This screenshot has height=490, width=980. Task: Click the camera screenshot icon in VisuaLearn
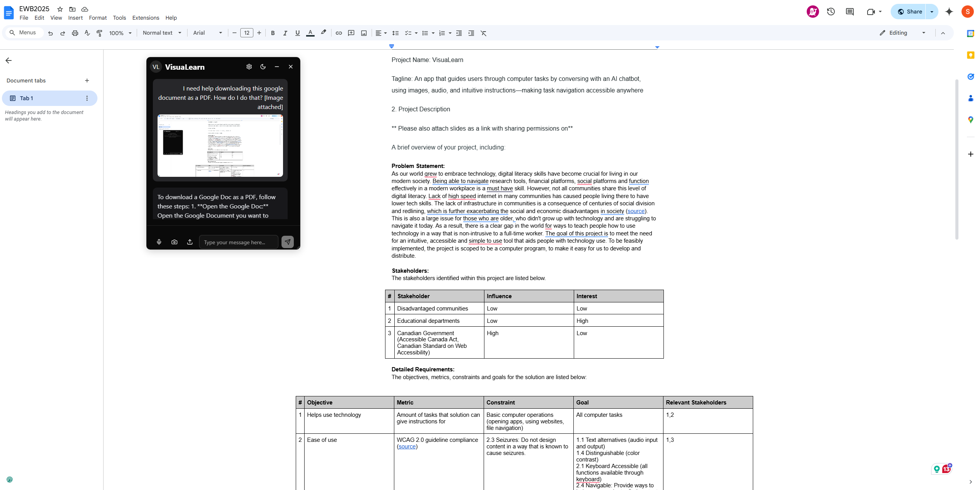[x=174, y=242]
